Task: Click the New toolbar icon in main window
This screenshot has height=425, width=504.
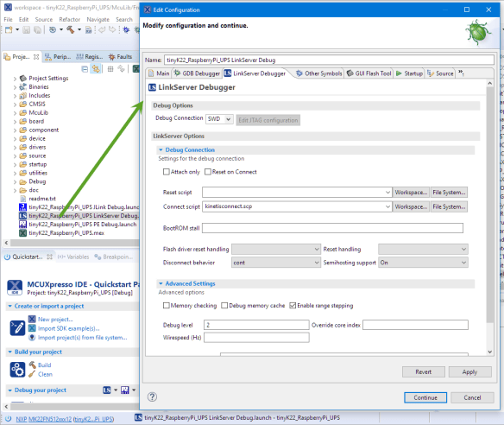Action: click(x=9, y=30)
